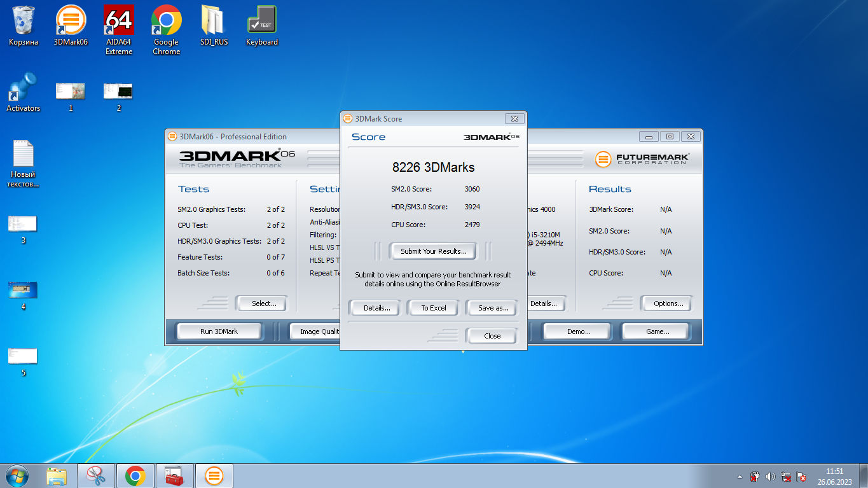Start the benchmark with Run 3DMark
868x488 pixels.
[219, 331]
